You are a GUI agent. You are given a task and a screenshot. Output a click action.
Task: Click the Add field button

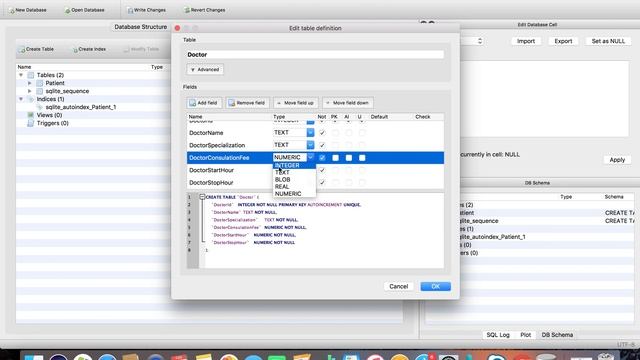pyautogui.click(x=204, y=103)
